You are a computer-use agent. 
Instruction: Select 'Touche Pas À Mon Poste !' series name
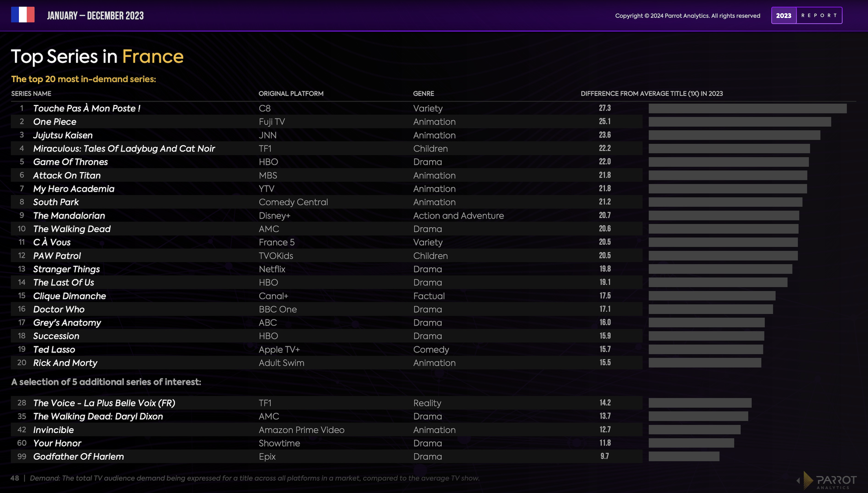coord(87,108)
